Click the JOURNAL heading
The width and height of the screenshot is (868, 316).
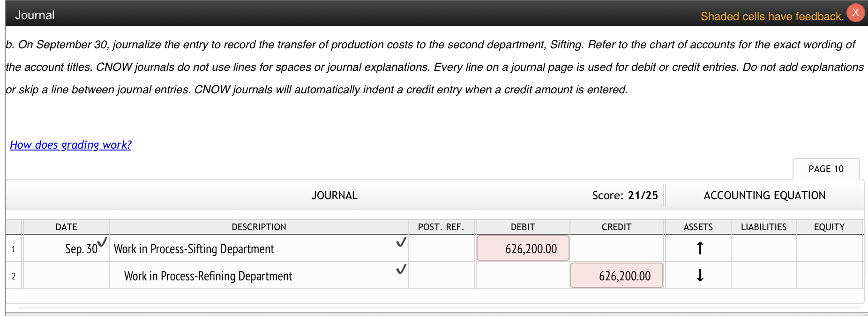point(335,196)
